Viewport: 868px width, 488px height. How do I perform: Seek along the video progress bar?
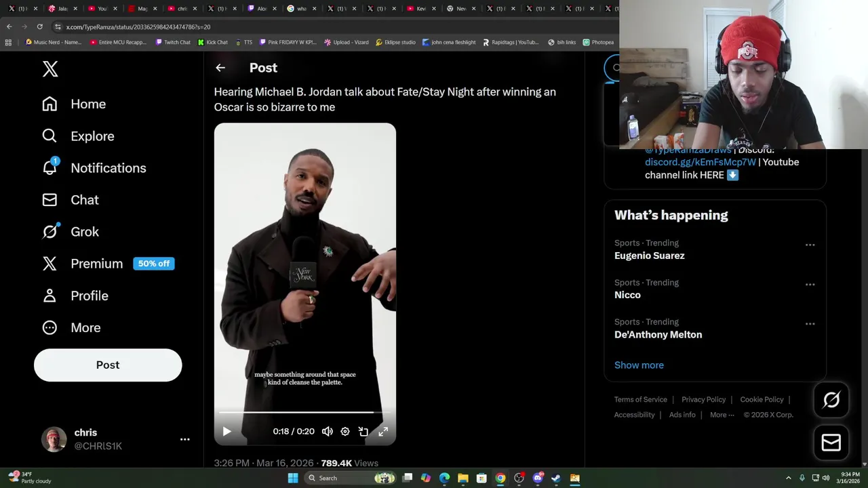click(304, 412)
